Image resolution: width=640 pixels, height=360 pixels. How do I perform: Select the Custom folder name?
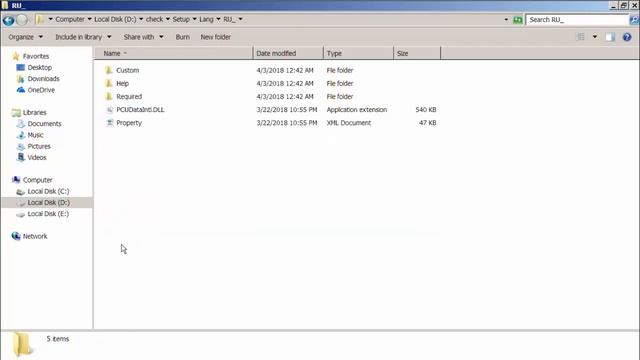pos(127,70)
